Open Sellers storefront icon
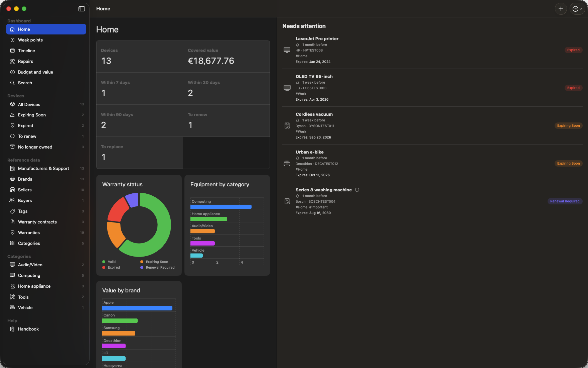 coord(12,190)
